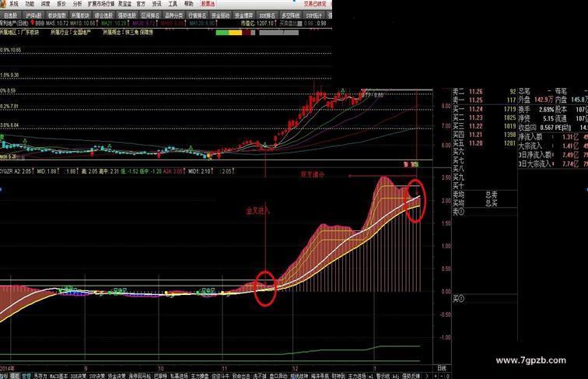Screen dimensions: 588x379
Task: Select the 涨停回马枪 indicator tab
Action: [140, 376]
